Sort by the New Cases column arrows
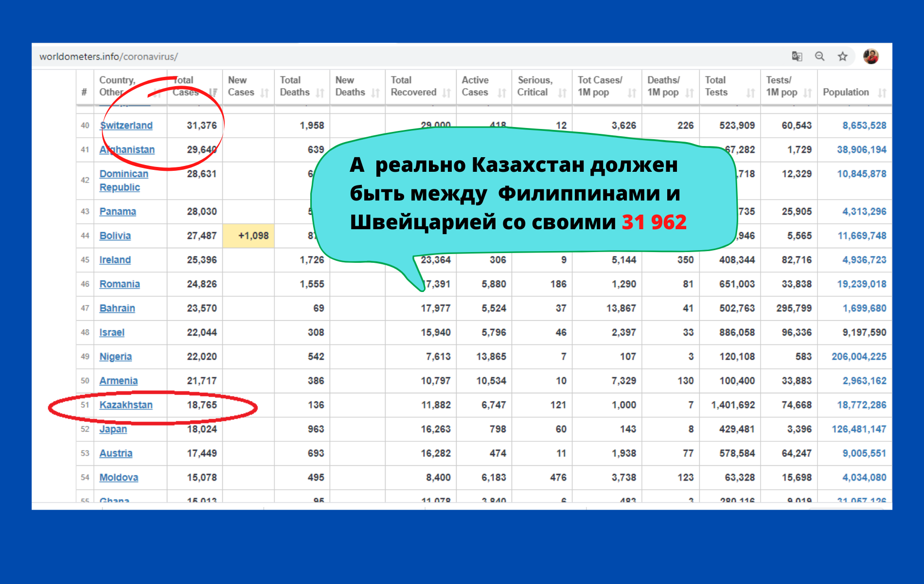The width and height of the screenshot is (924, 584). click(x=265, y=92)
